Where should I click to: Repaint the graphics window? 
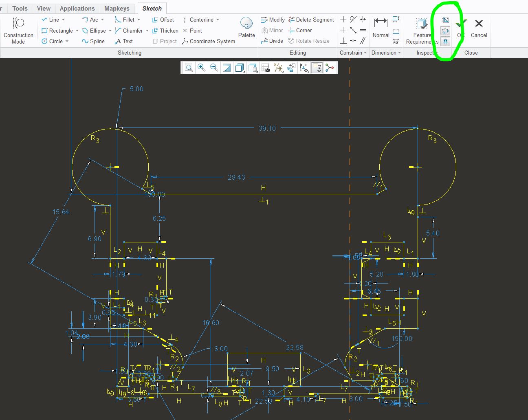[x=227, y=68]
